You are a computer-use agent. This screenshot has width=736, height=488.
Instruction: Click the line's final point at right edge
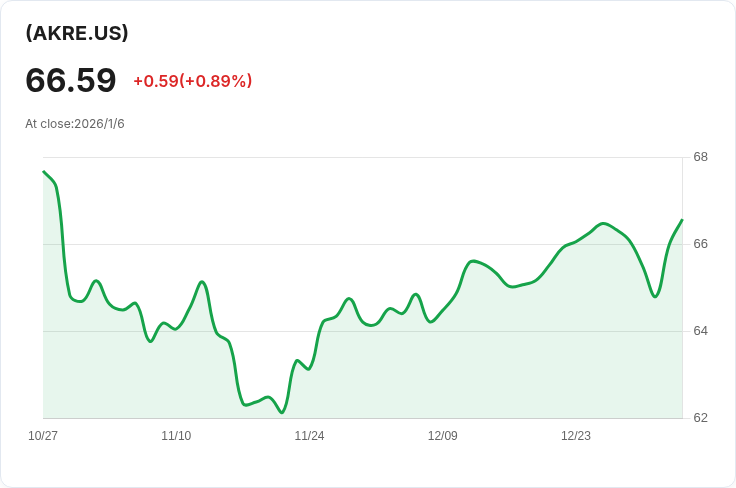tap(681, 220)
